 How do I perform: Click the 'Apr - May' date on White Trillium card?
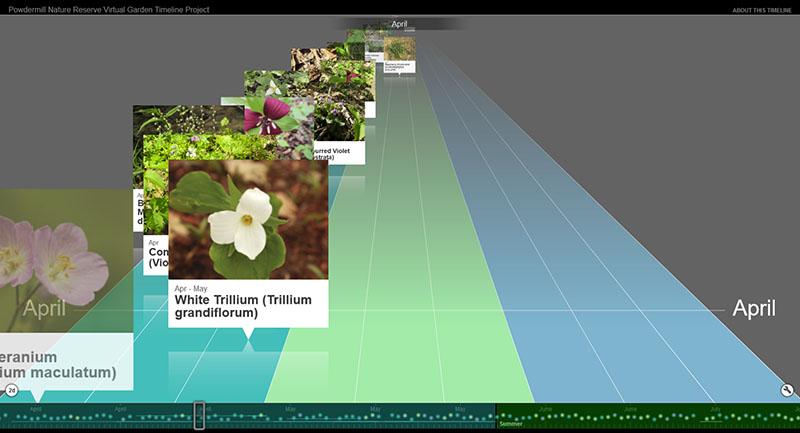click(x=191, y=289)
